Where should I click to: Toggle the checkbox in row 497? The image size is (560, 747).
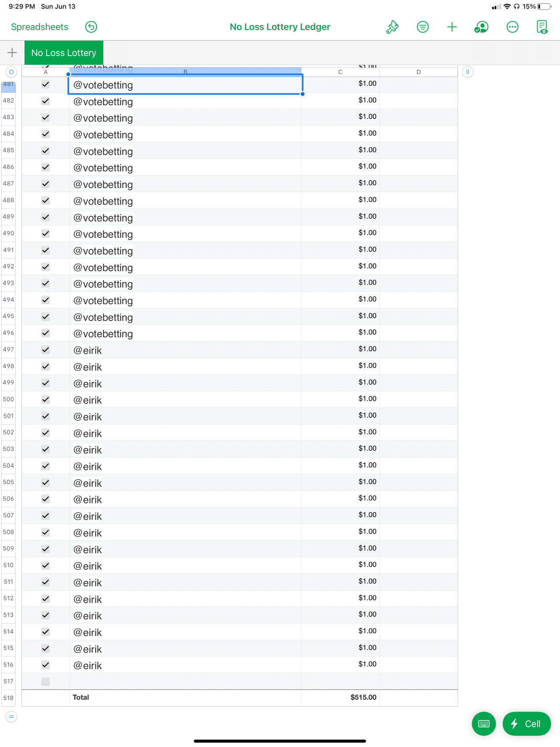45,350
